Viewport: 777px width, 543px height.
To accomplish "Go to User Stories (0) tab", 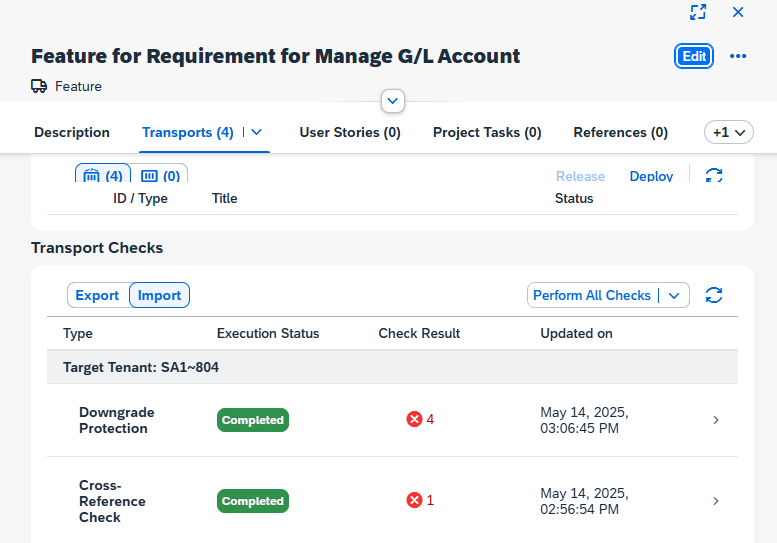I will pos(350,132).
